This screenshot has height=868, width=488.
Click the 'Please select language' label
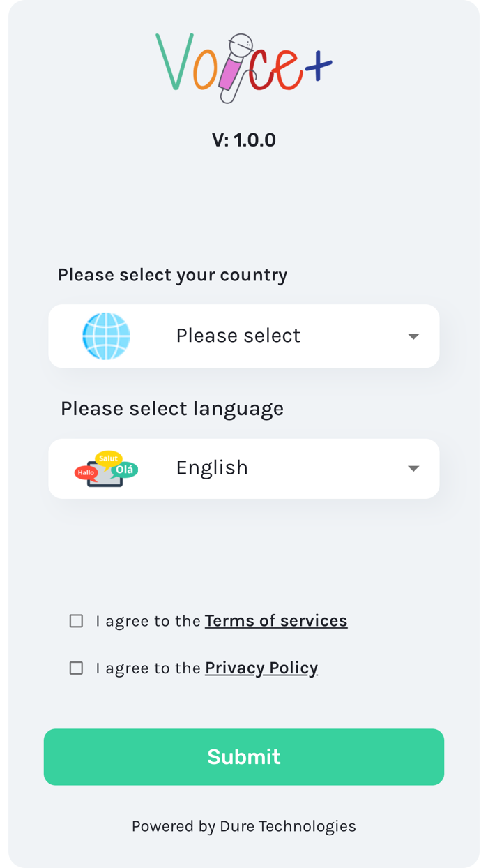tap(171, 408)
